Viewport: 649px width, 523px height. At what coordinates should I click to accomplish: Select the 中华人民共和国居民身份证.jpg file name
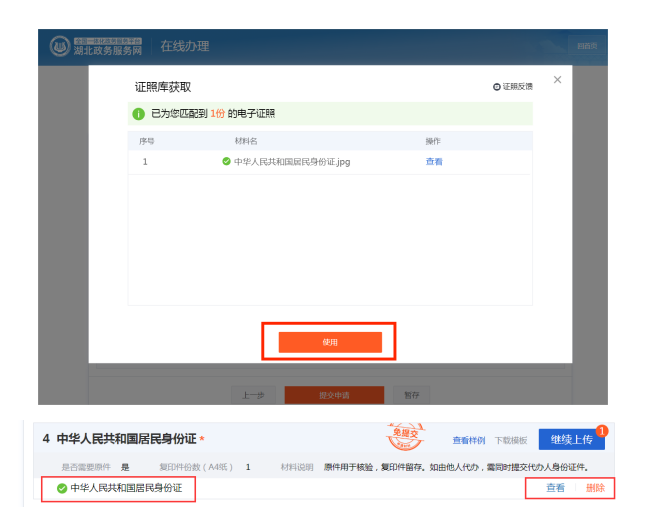tap(291, 161)
